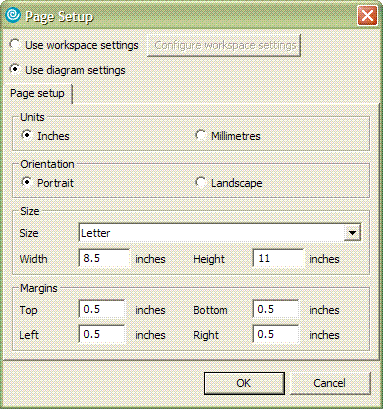The height and width of the screenshot is (409, 384).
Task: Click the Page Setup swirl app icon
Action: click(13, 15)
